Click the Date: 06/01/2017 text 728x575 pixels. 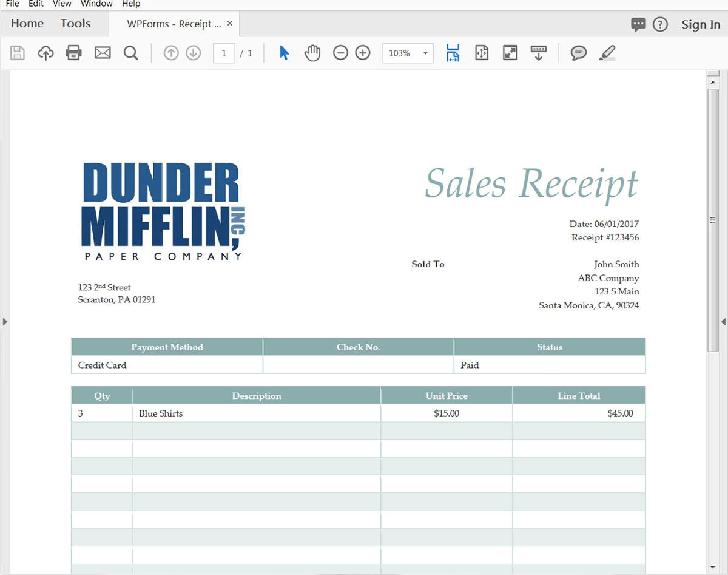[x=604, y=224]
